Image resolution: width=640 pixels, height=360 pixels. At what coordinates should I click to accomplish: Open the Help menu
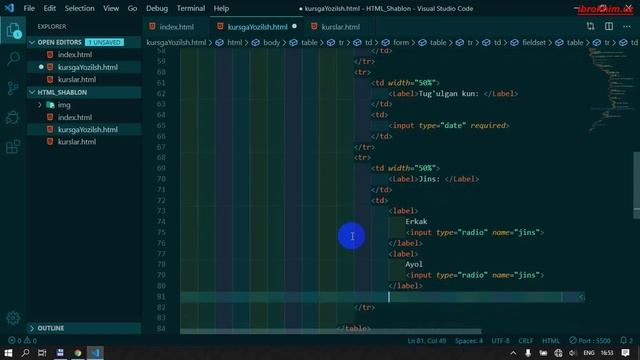[x=221, y=8]
